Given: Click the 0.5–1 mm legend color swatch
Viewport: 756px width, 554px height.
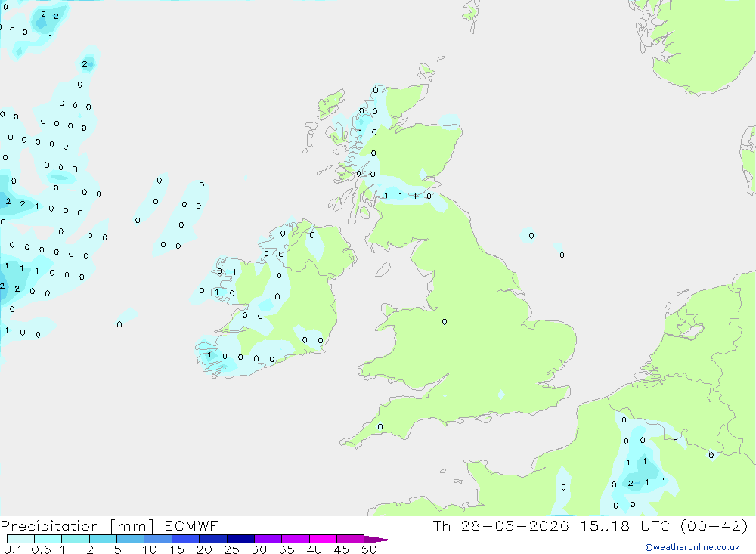Looking at the screenshot, I should (48, 539).
